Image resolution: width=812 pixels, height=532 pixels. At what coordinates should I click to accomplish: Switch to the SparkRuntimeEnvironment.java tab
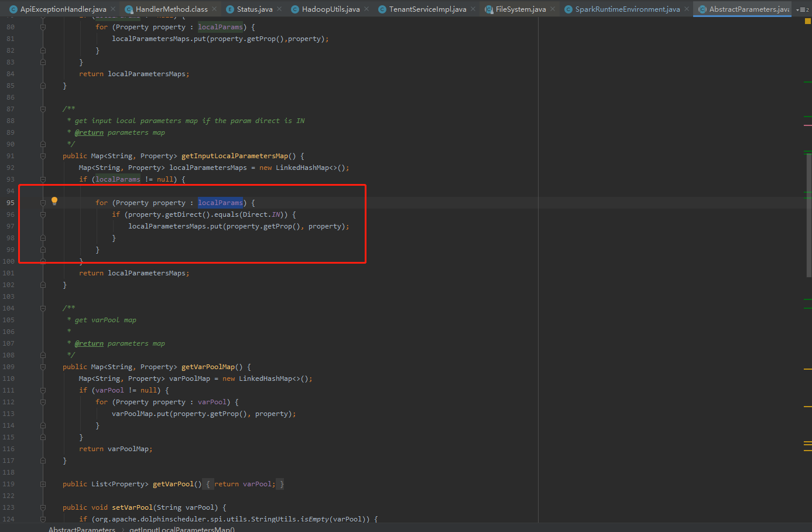(x=628, y=9)
